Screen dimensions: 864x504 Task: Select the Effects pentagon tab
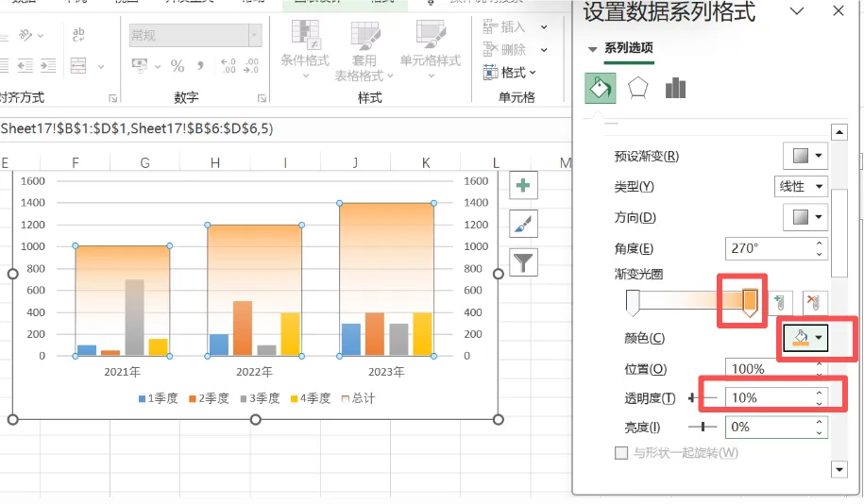(637, 88)
